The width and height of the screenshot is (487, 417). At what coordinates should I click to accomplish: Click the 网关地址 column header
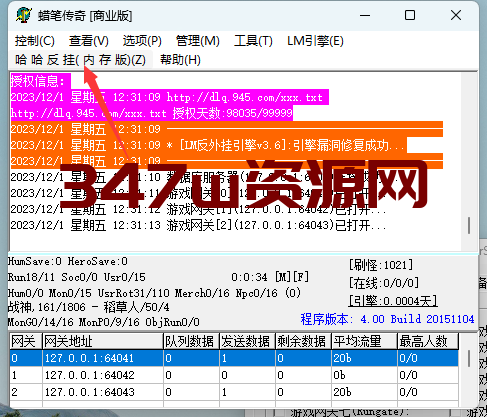[103, 341]
